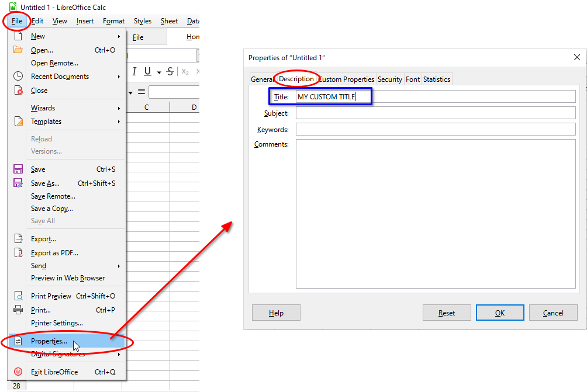
Task: Click the Print icon in the File menu
Action: point(19,310)
